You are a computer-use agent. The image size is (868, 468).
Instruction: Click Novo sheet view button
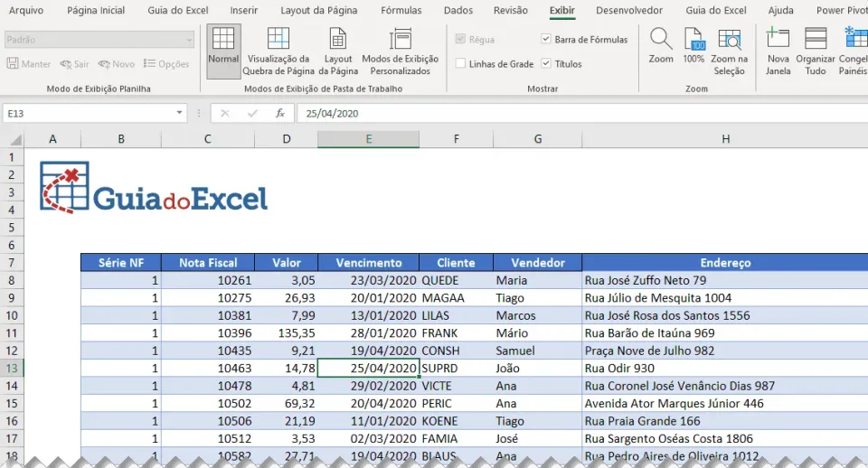117,64
